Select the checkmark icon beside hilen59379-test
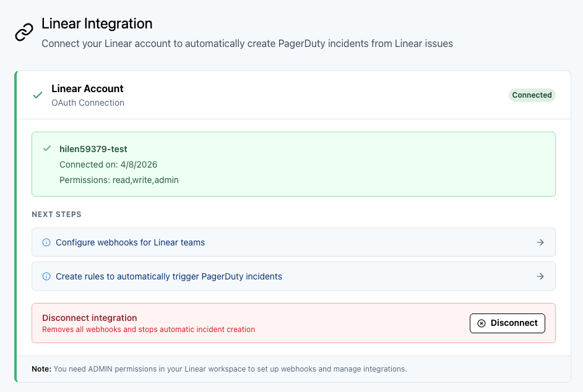 (46, 148)
